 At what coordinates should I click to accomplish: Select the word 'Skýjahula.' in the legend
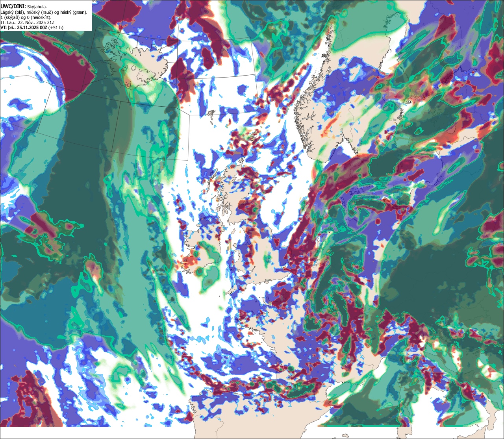click(37, 7)
